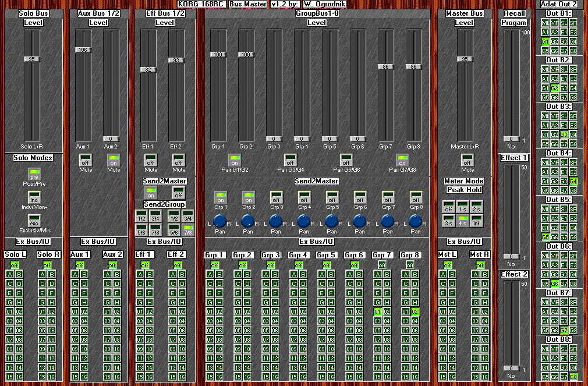Click the KORG 168RC title label
This screenshot has width=588, height=386.
[x=202, y=4]
